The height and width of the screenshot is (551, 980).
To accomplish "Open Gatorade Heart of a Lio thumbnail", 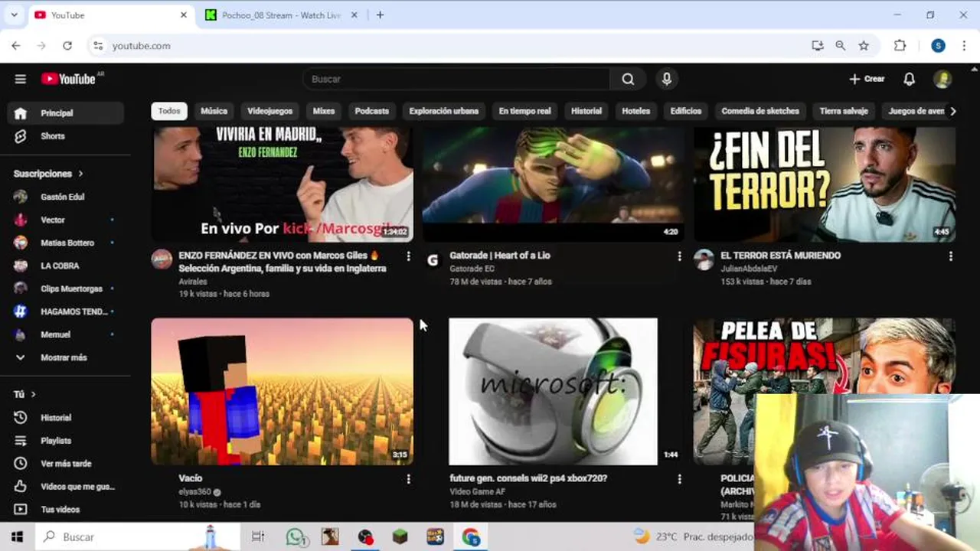I will pos(554,184).
